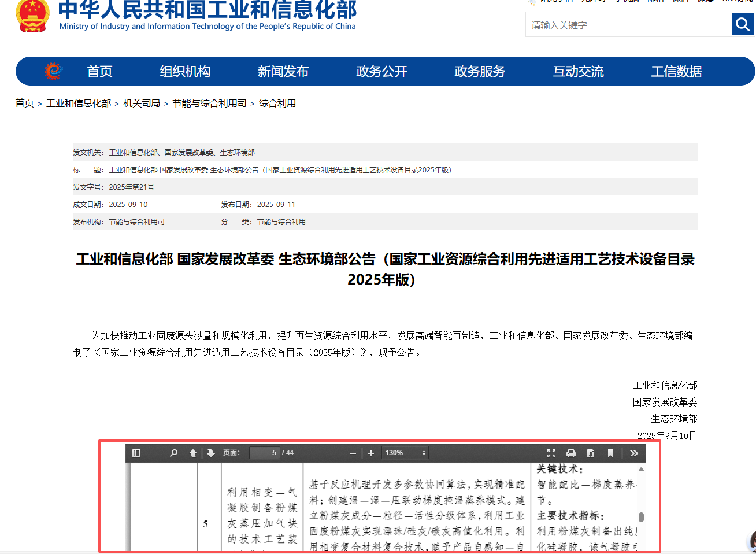Screen dimensions: 756x554
Task: Open the 130% zoom level dropdown
Action: (405, 453)
